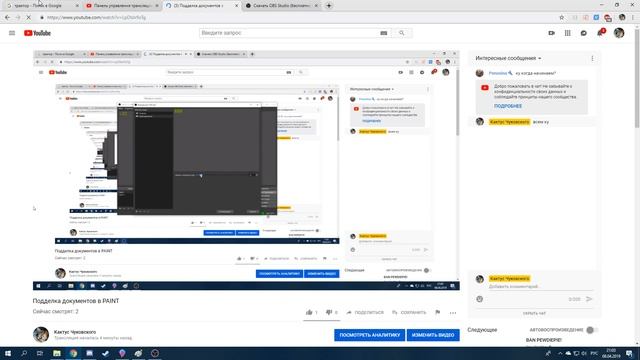Open the Chrome three-dot menu
Screen dimensions: 640x360
[x=634, y=18]
